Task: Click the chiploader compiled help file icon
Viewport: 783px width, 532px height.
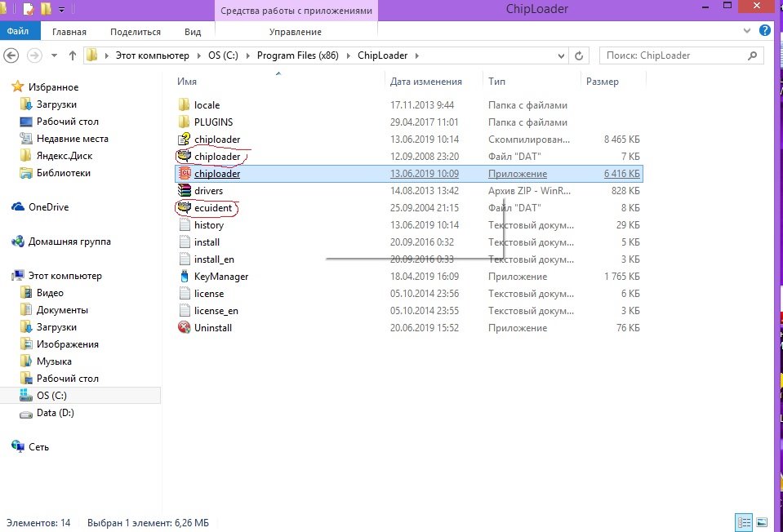Action: pyautogui.click(x=185, y=140)
